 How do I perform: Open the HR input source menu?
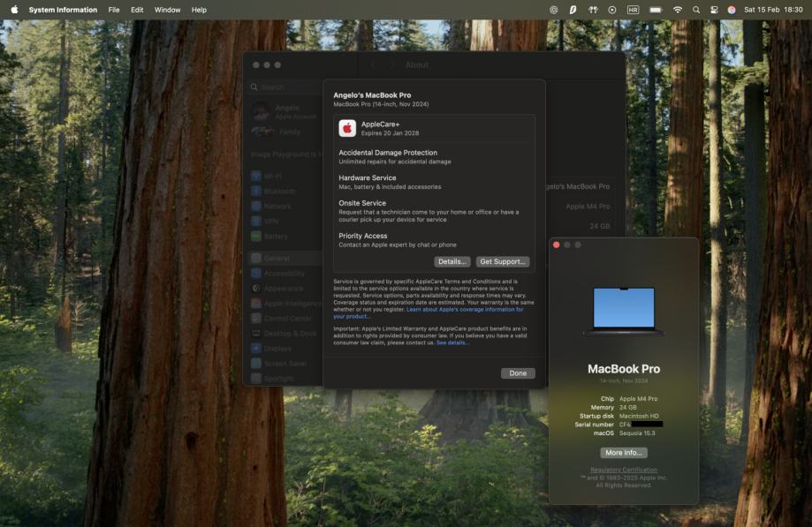coord(633,10)
